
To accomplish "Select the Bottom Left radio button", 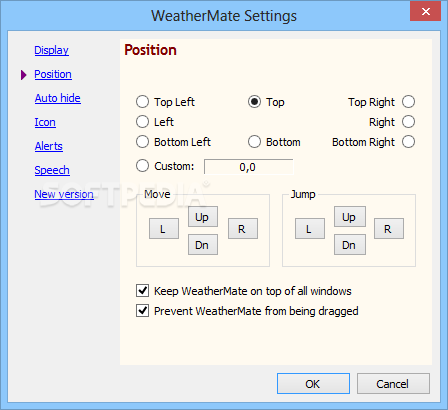I will tap(142, 142).
